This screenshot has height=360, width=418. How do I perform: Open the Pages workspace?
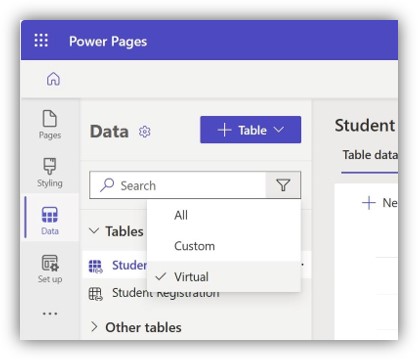pos(50,124)
